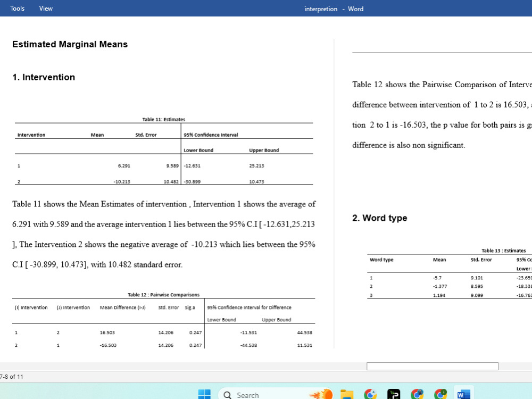The width and height of the screenshot is (532, 399).
Task: Select the 1. Intervention heading
Action: (x=44, y=77)
